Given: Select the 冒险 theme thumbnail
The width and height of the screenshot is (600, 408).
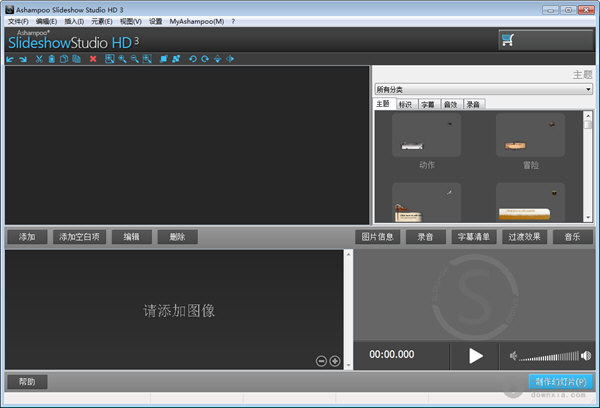Looking at the screenshot, I should click(530, 135).
